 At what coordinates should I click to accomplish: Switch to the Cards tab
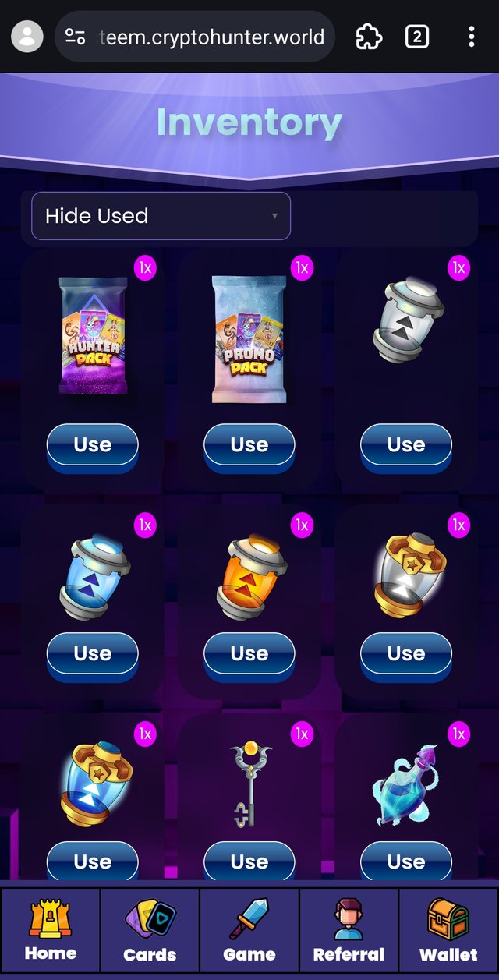tap(150, 930)
